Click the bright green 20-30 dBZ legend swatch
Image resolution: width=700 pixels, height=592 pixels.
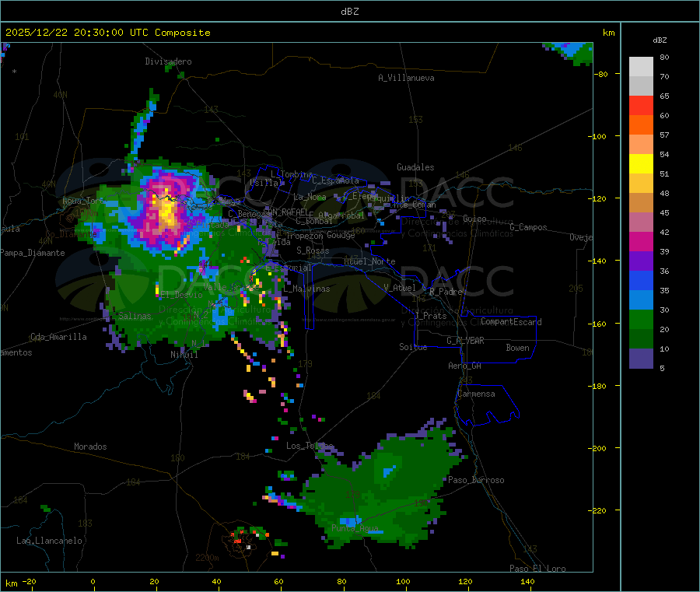(641, 319)
